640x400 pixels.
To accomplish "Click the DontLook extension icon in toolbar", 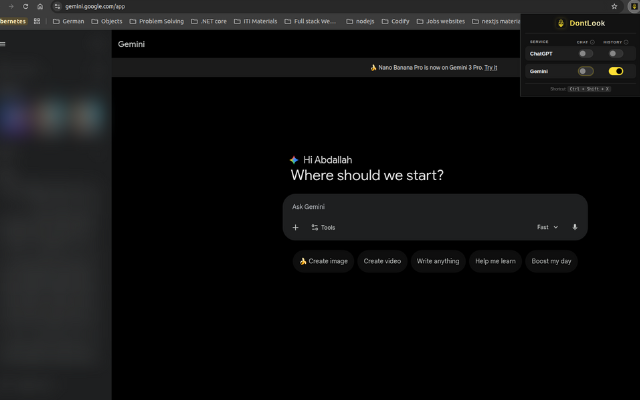I will click(x=634, y=6).
